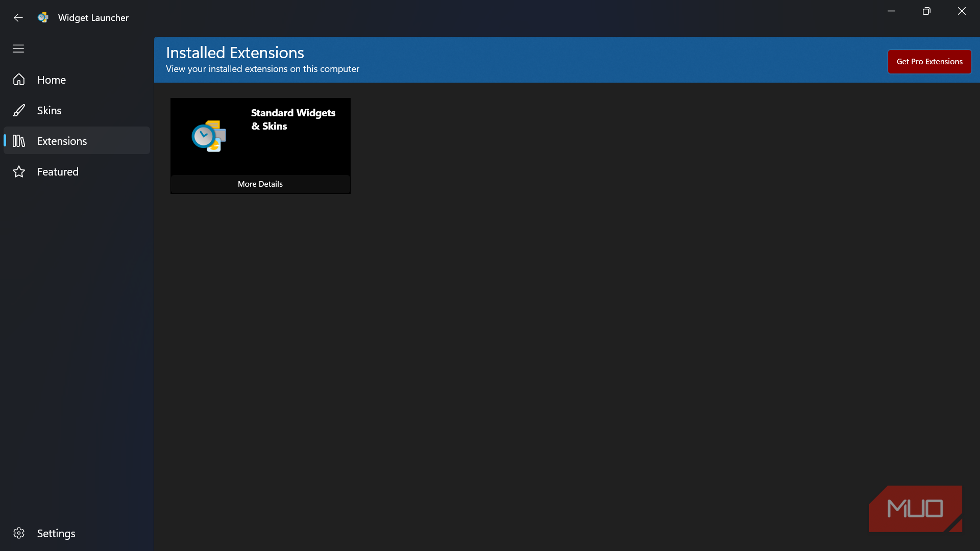This screenshot has width=980, height=551.
Task: Open the Skins page
Action: pos(77,110)
